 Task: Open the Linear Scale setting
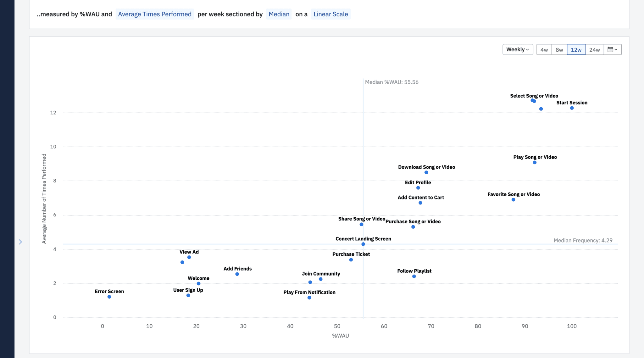330,14
